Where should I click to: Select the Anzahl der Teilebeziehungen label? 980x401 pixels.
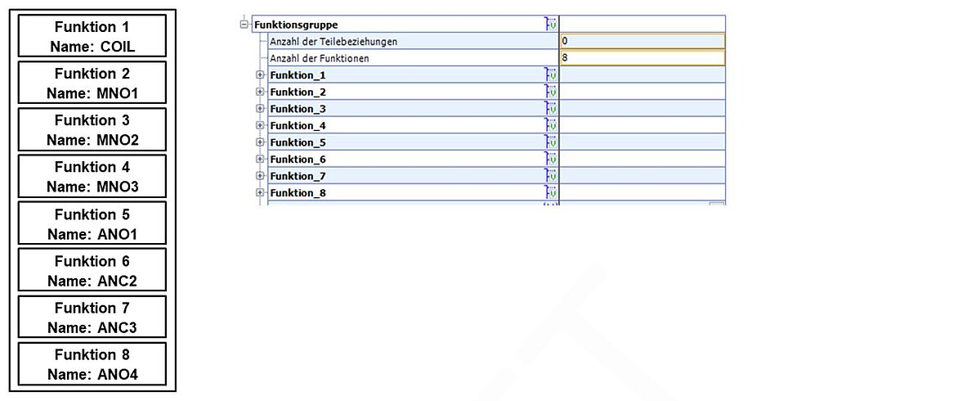tap(333, 42)
